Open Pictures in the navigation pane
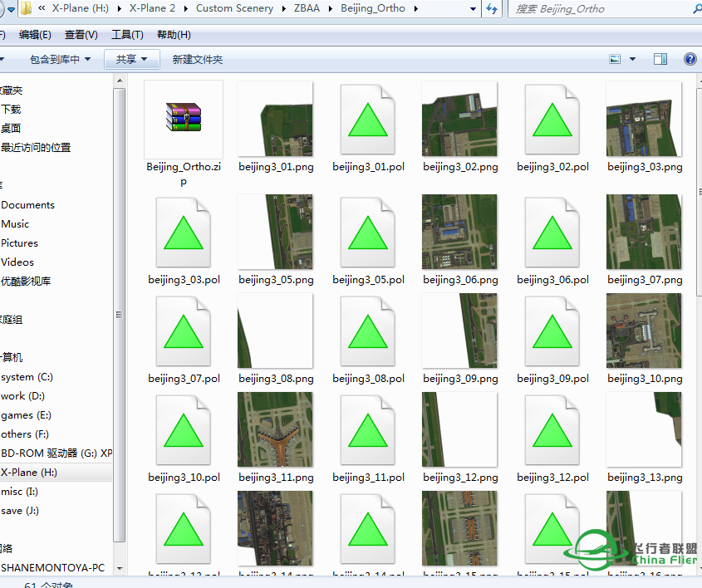This screenshot has width=702, height=588. (x=19, y=243)
